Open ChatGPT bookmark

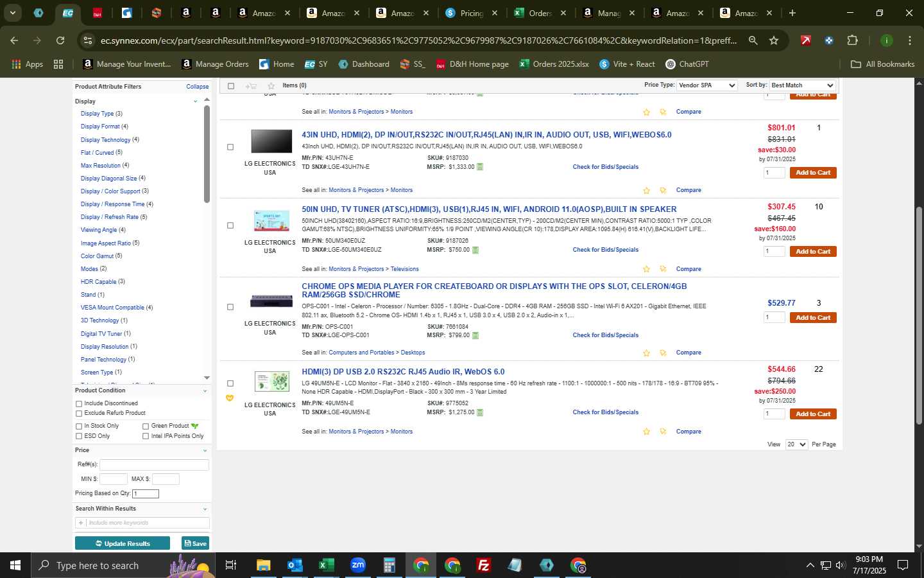(687, 64)
